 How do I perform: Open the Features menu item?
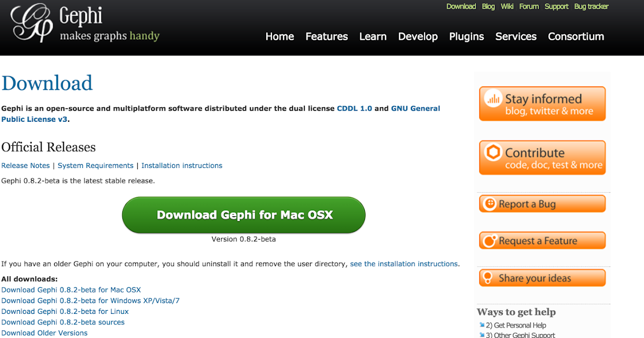pyautogui.click(x=326, y=36)
